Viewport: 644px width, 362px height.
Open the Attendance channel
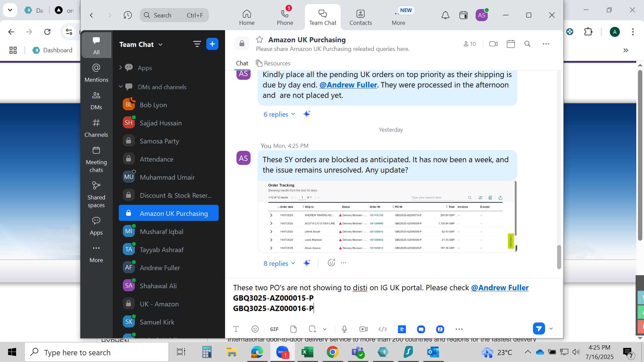pos(168,159)
